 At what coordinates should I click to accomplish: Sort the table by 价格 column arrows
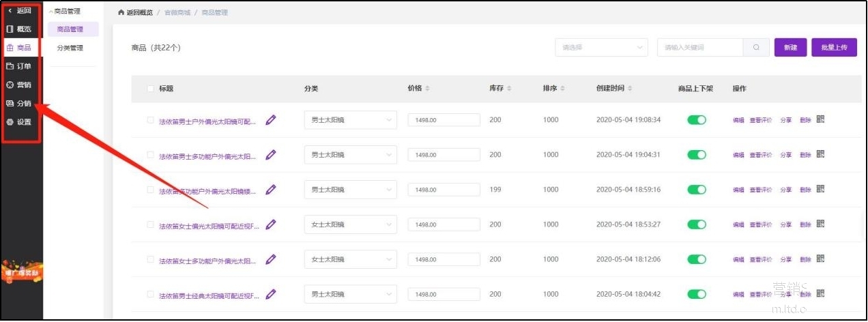427,89
